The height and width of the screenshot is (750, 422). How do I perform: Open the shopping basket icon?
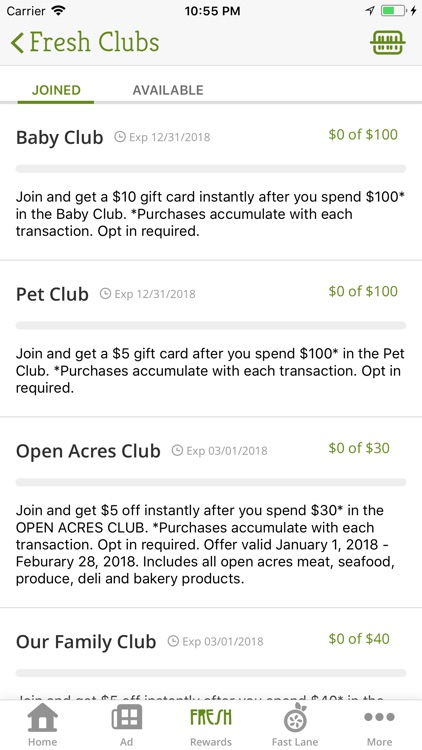388,43
